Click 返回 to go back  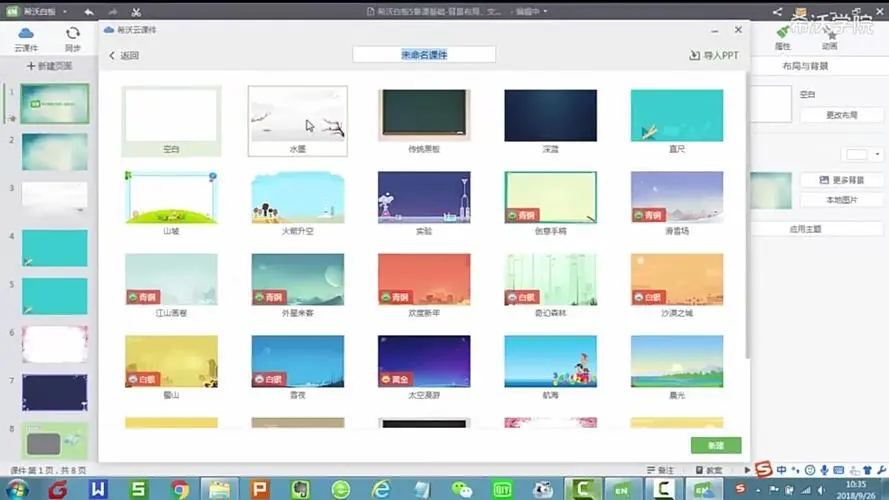pyautogui.click(x=124, y=56)
